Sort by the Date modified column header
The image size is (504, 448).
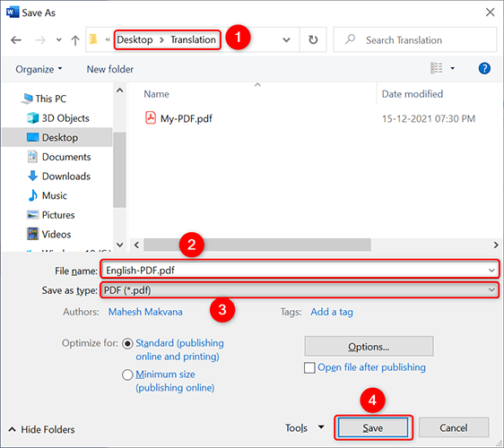413,94
